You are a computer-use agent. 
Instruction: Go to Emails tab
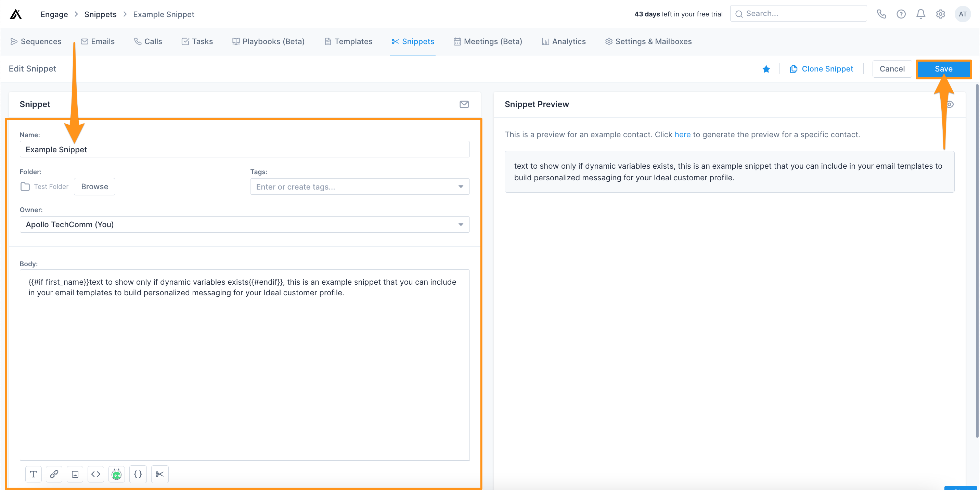click(x=98, y=41)
